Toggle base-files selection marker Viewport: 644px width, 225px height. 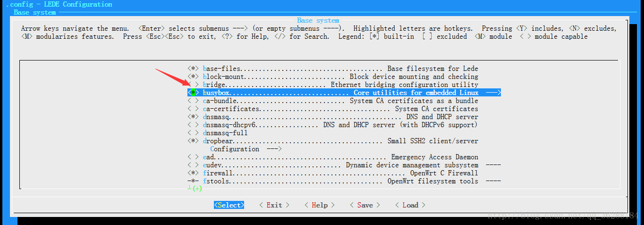[193, 69]
